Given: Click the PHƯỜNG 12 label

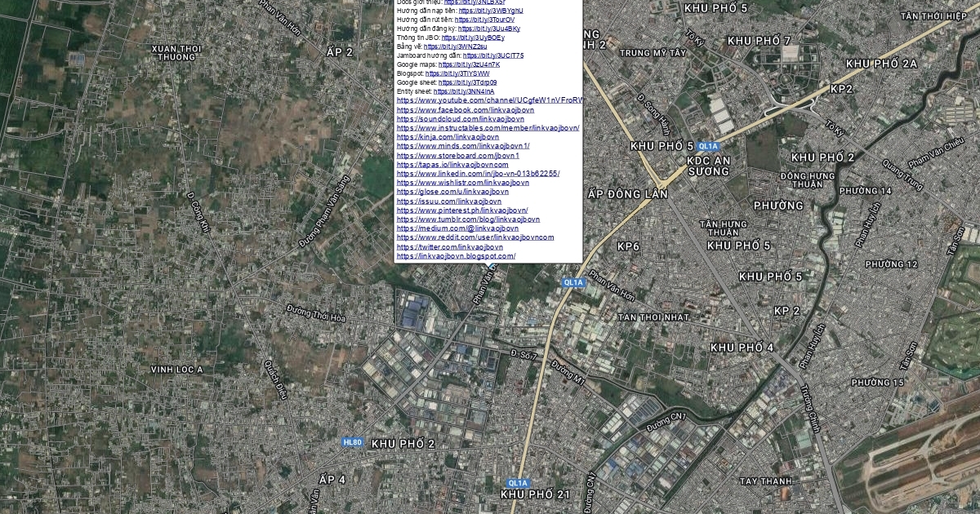Looking at the screenshot, I should 891,264.
